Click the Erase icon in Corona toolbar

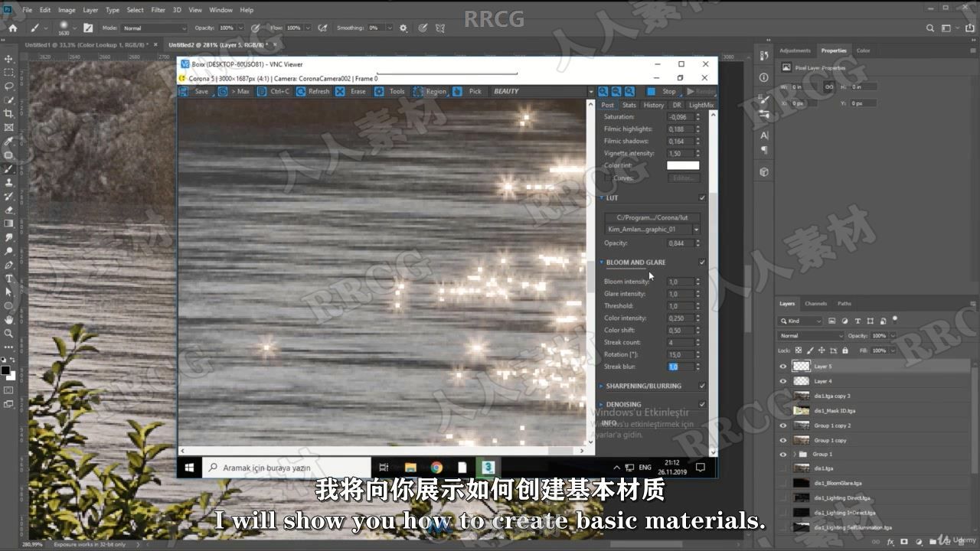click(x=340, y=91)
